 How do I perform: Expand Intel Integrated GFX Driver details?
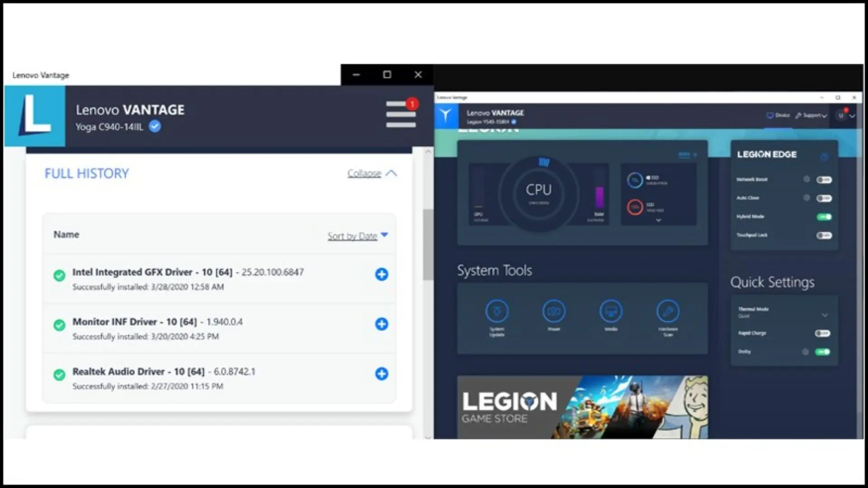coord(382,274)
